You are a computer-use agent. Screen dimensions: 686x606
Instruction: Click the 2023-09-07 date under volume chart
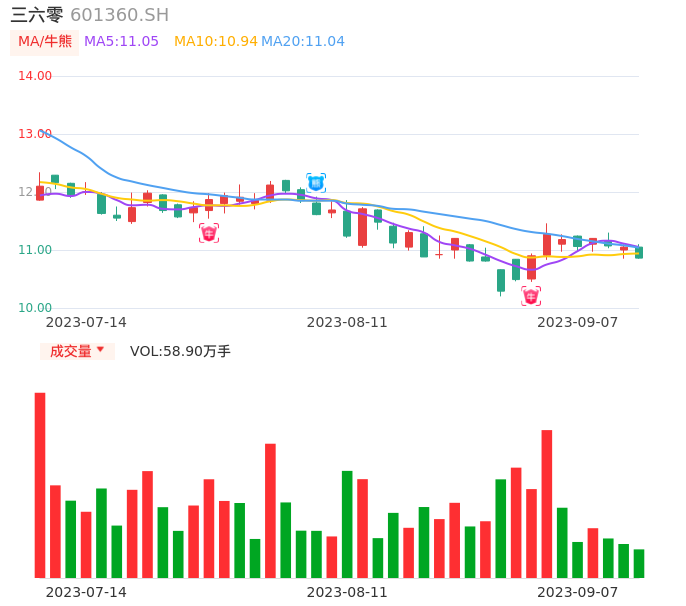click(x=578, y=592)
